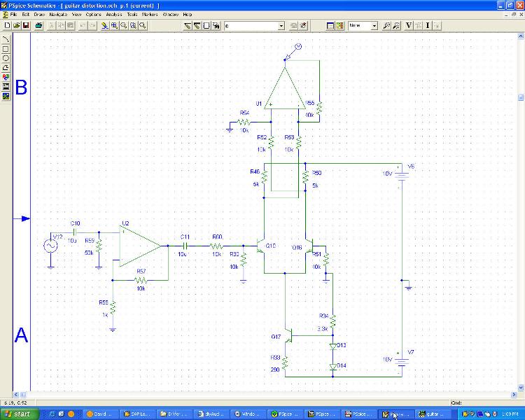Viewport: 525px width, 420px height.
Task: Click the New file icon
Action: 8,25
